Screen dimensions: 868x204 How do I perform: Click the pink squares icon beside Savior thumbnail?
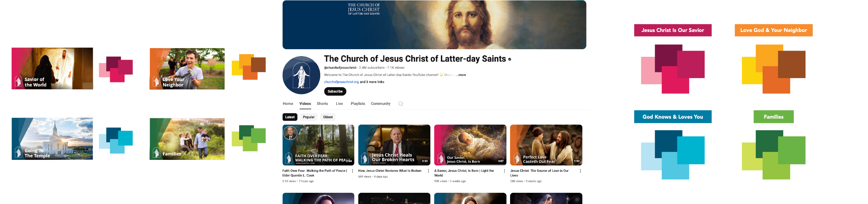(x=116, y=69)
